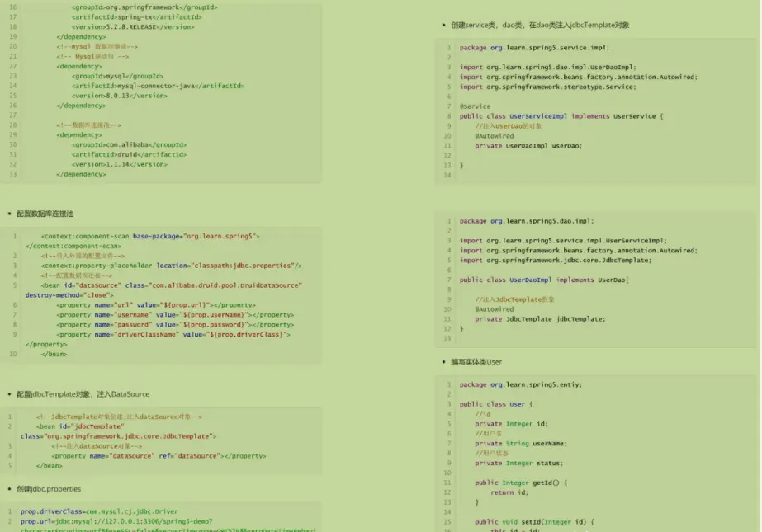Click "prop.driverClass=com.mysql.cj.jdbc.Driver"
The image size is (762, 532).
pos(99,511)
